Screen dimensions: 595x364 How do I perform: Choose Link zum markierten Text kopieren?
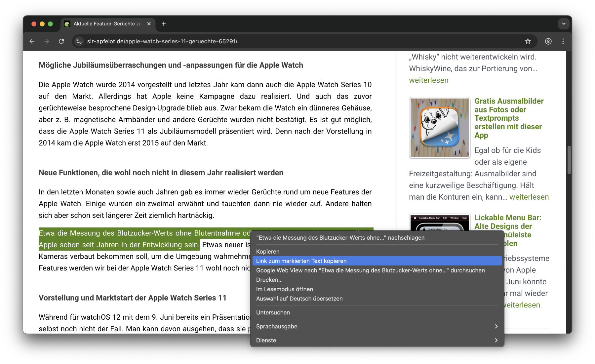301,261
